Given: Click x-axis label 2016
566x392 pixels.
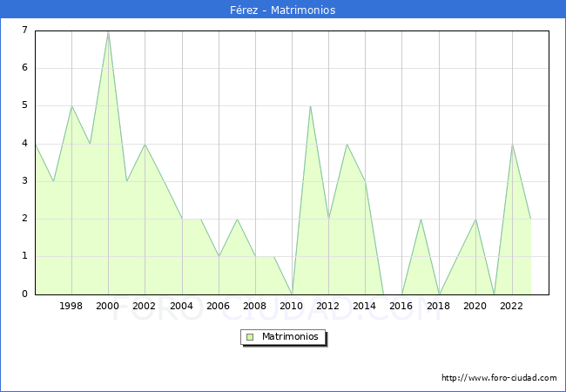Looking at the screenshot, I should tap(401, 307).
